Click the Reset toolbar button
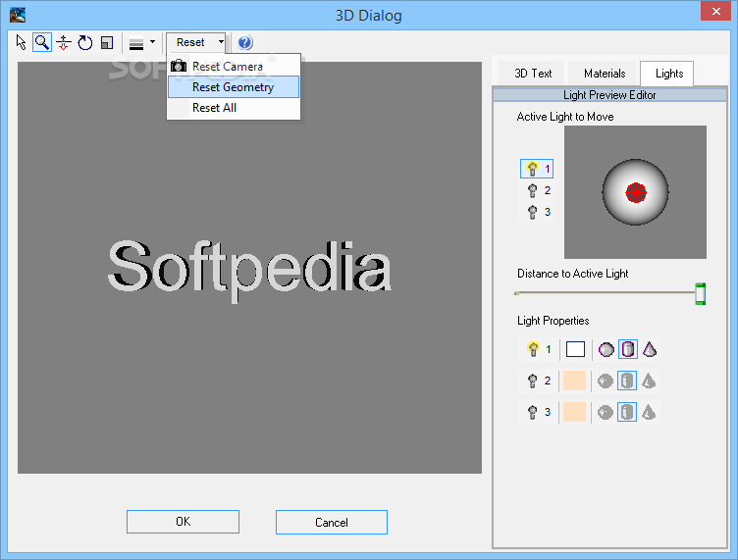Viewport: 738px width, 560px height. (x=190, y=42)
